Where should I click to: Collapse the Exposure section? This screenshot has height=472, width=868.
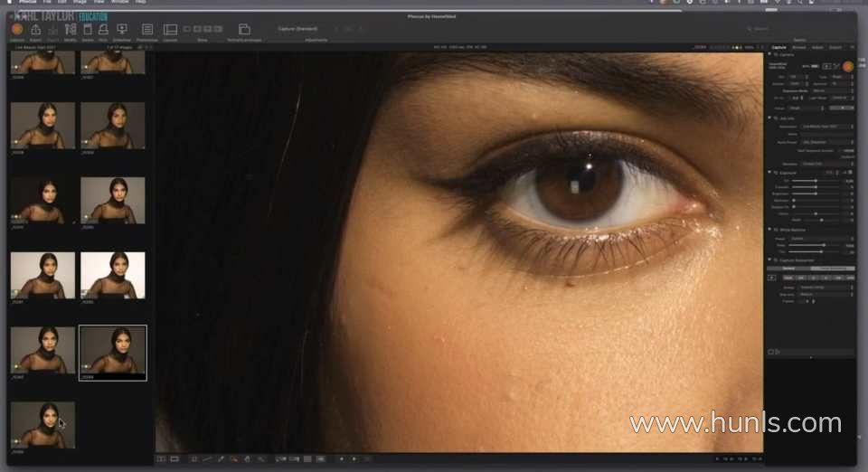769,173
